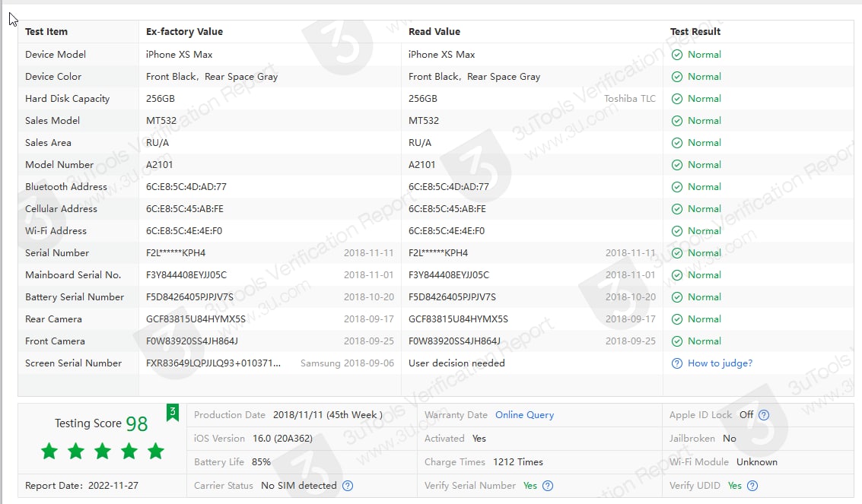Select 'No SIM detected' carrier status
862x504 pixels.
pos(298,486)
